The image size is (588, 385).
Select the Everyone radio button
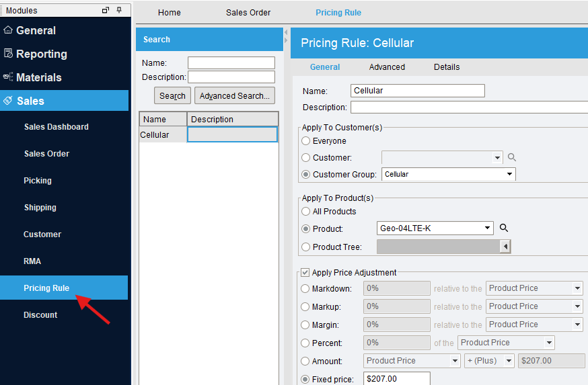(x=306, y=141)
